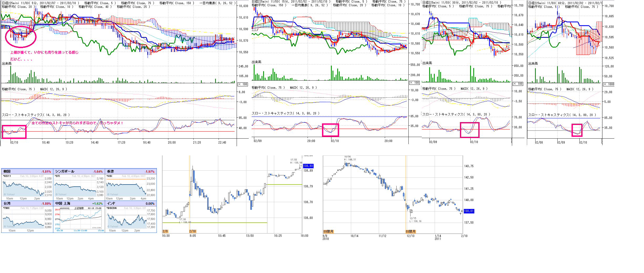Screen dimensions: 644x273
Task: Click the ^TWII ticker symbol
Action: coord(6,208)
